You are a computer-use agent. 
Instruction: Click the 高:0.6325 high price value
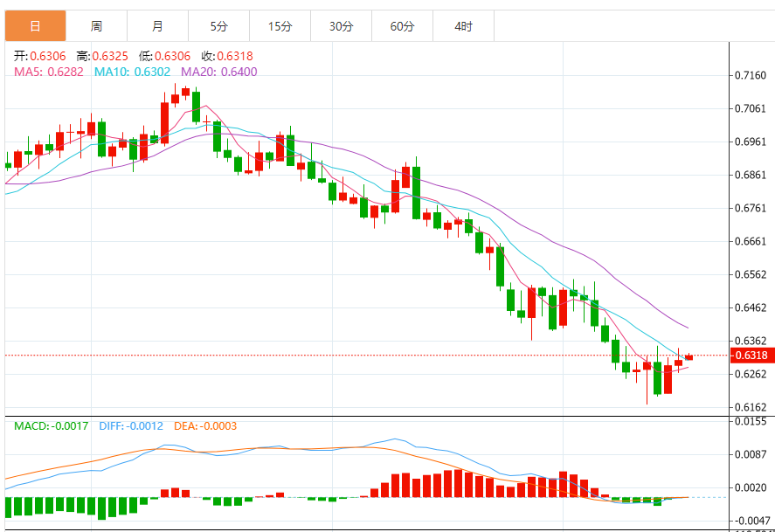point(102,56)
